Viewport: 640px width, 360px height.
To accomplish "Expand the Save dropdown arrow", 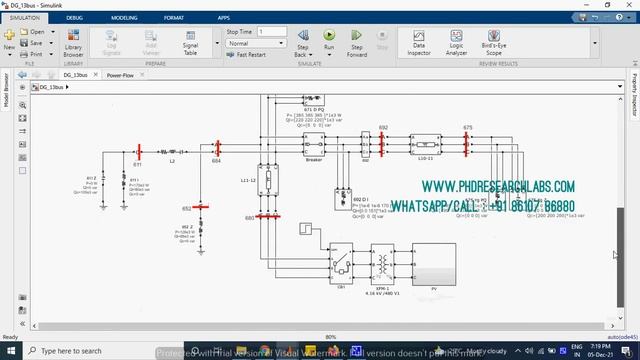I will point(51,43).
